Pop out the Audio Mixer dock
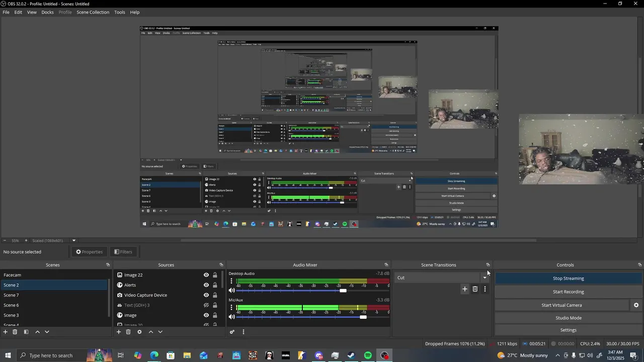 click(x=386, y=265)
